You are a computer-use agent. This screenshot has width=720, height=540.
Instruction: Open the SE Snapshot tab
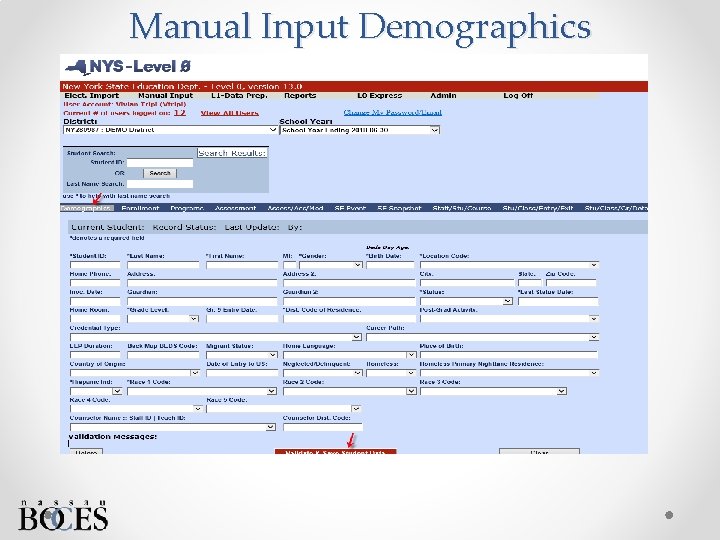[x=399, y=208]
